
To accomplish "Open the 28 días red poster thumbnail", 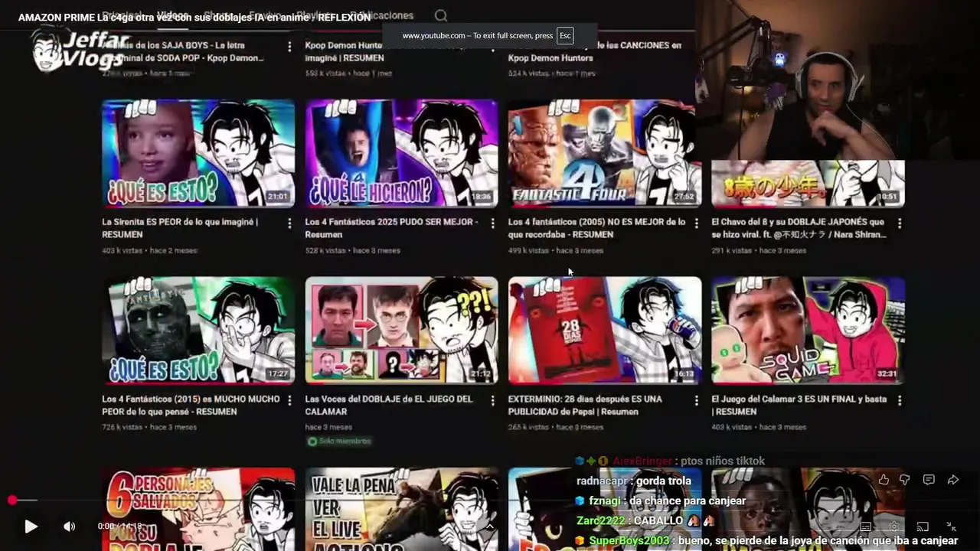I will coord(605,330).
